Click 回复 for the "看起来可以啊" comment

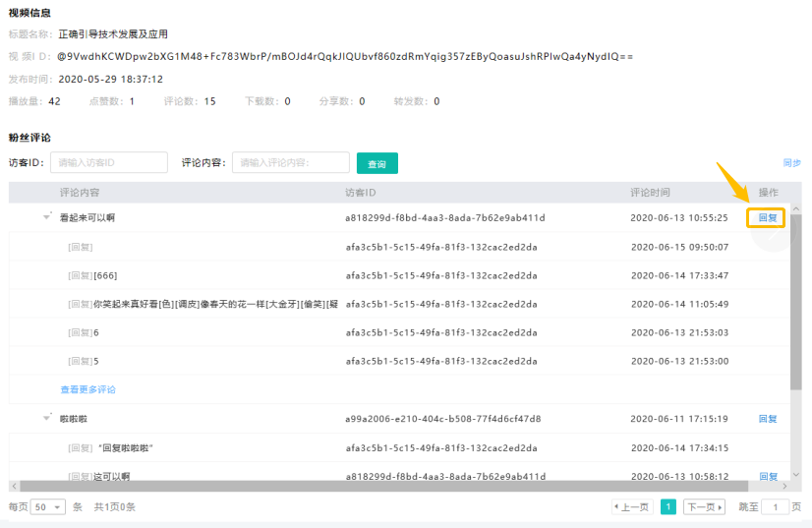click(767, 217)
